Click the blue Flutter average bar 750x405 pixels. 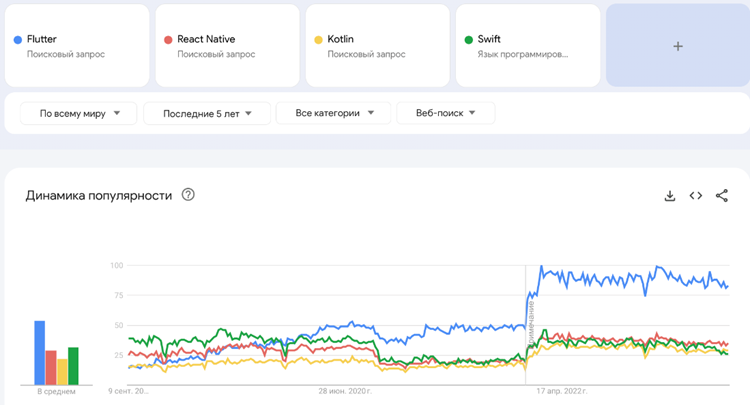coord(40,353)
